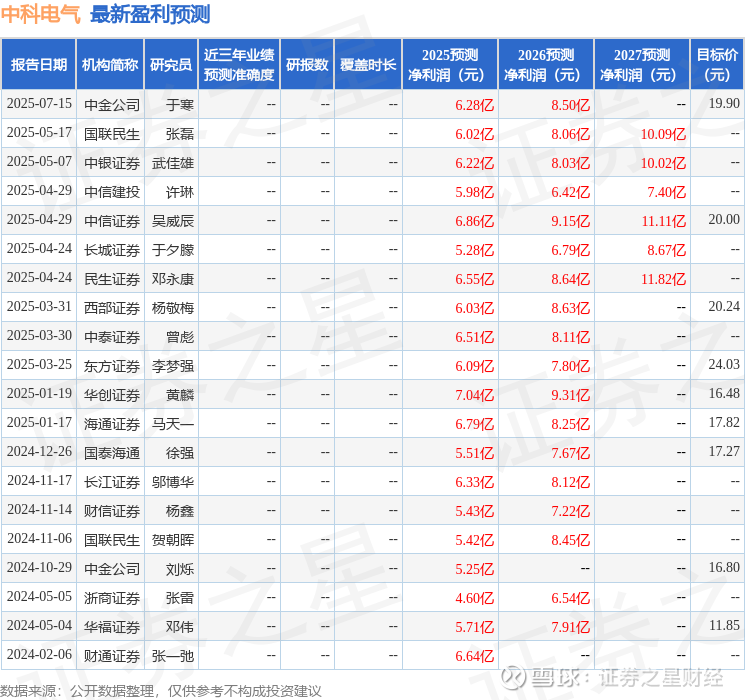Viewport: 745px width, 700px height.
Task: Click the 报告日期 column header
Action: pos(38,64)
